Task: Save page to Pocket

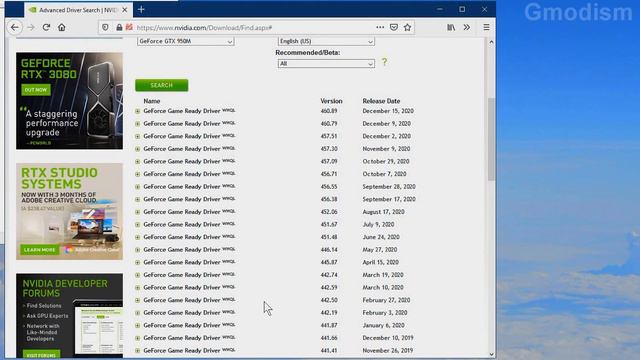Action: 394,27
